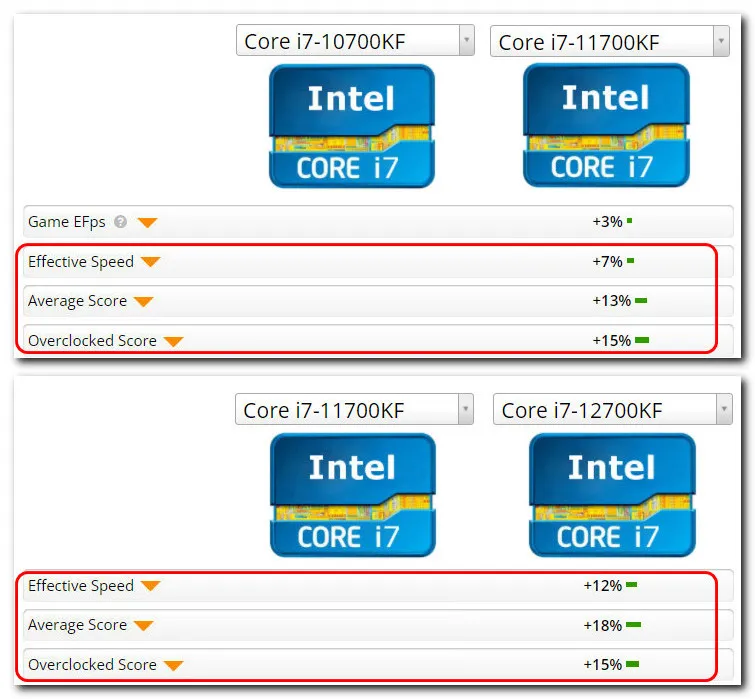Click the green bar next to +18%
The width and height of the screenshot is (755, 699).
(633, 626)
